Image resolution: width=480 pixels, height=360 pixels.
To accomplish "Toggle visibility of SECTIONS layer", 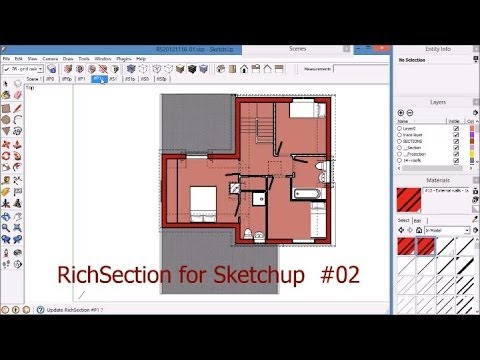I will tap(456, 141).
